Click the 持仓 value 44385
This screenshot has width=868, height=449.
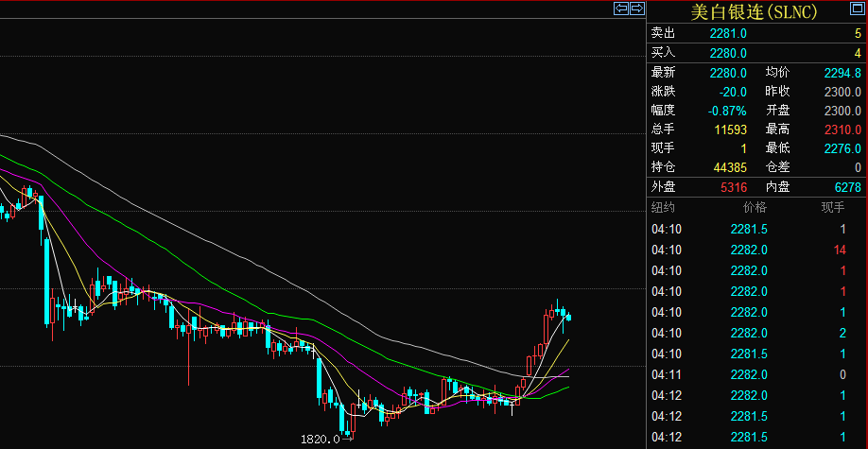pos(730,167)
